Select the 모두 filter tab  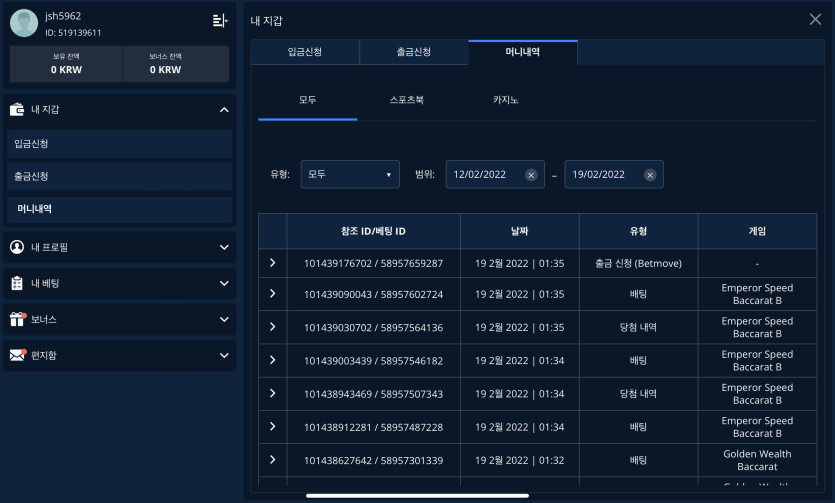307,100
